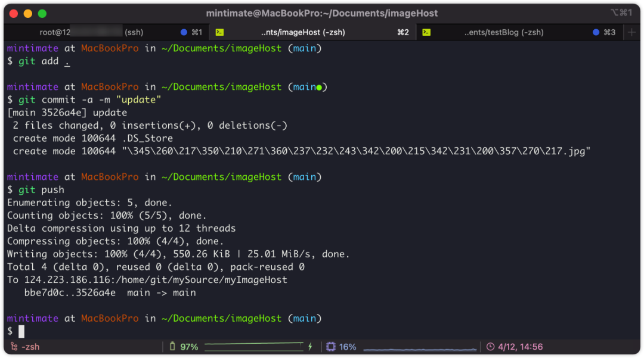Click the green terminal icon on imageHost tab
The image size is (644, 358).
[x=220, y=33]
